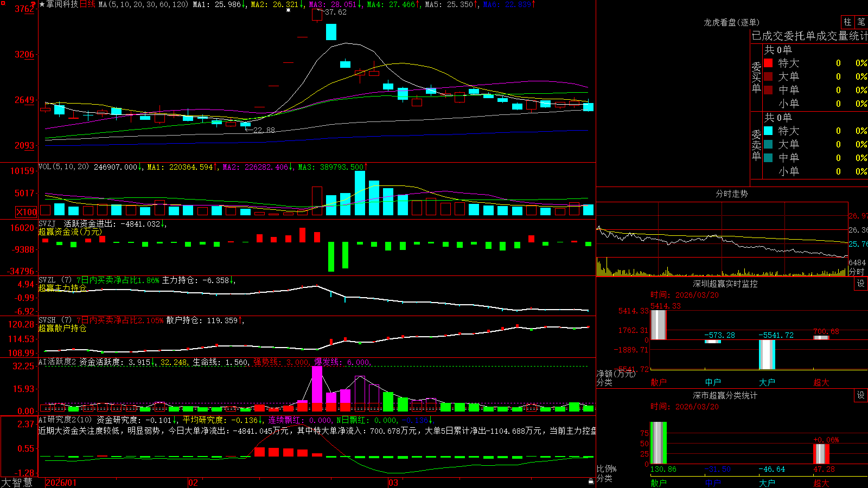Switch to 笔 tick display mode
Image resolution: width=868 pixels, height=488 pixels.
[861, 22]
